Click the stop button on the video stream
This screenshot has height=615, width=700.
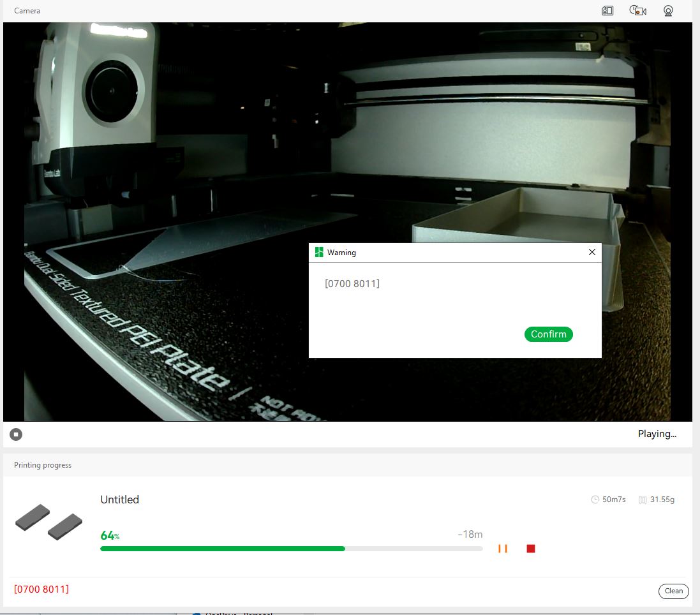coord(15,434)
